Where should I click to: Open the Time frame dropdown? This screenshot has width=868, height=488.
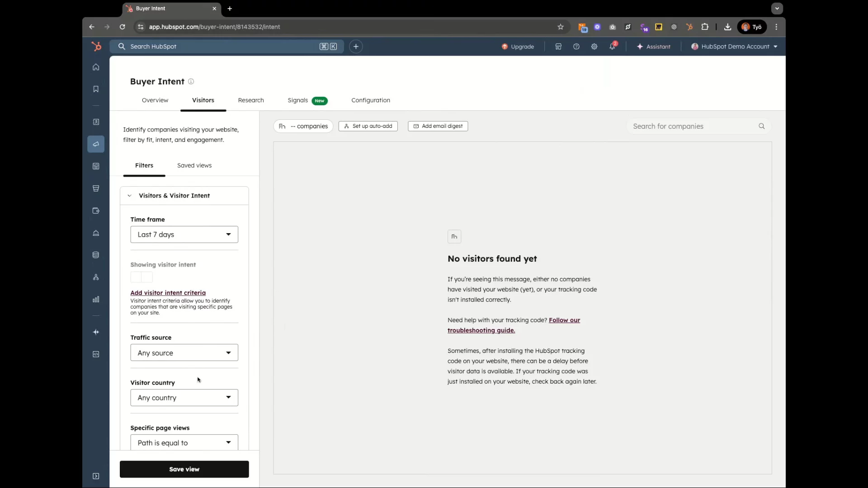click(184, 235)
